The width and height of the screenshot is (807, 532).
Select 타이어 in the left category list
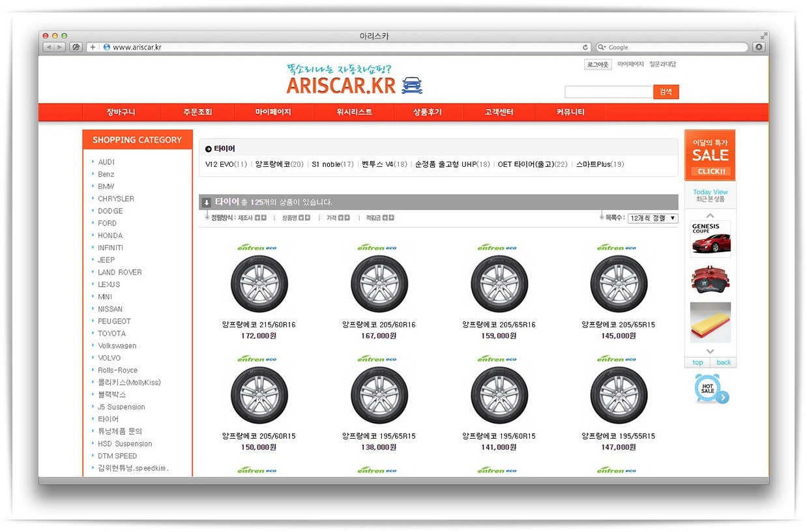tap(108, 419)
